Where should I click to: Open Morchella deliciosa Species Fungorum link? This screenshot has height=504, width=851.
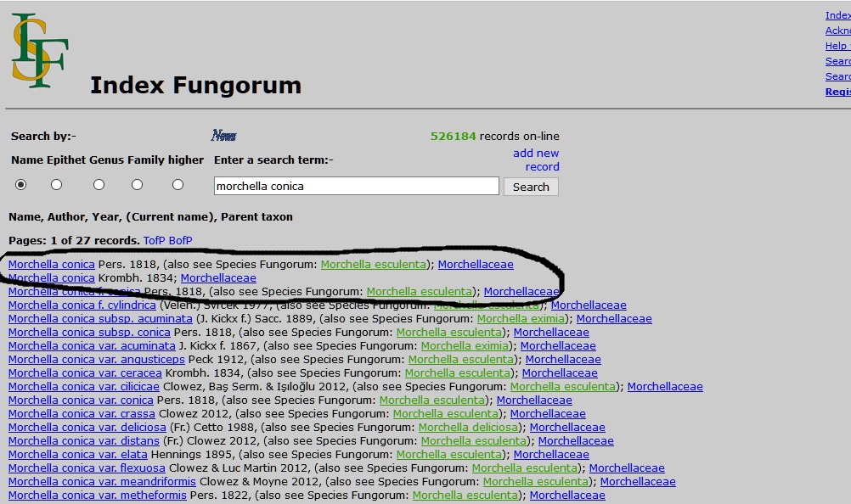coord(468,427)
